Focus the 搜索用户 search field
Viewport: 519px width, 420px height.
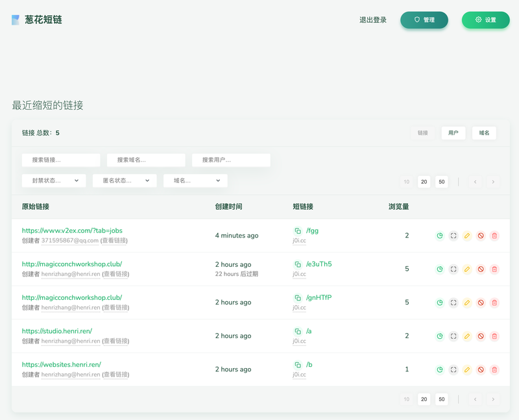tap(231, 160)
